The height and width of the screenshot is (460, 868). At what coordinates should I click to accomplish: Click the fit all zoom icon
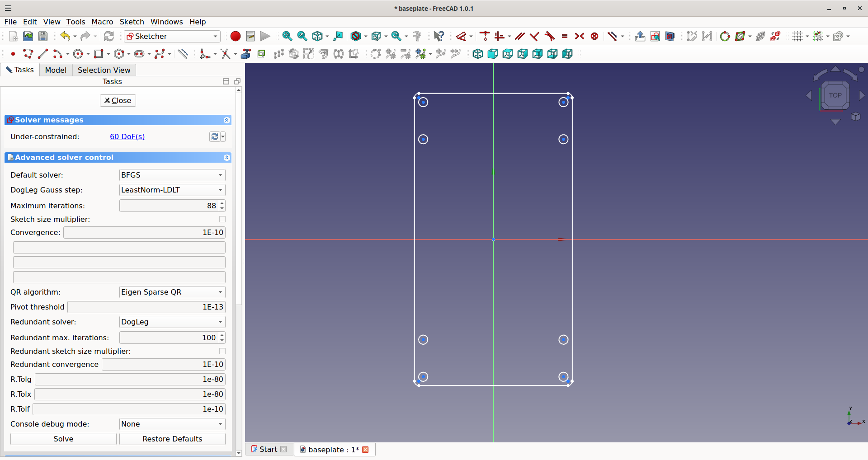pyautogui.click(x=287, y=37)
